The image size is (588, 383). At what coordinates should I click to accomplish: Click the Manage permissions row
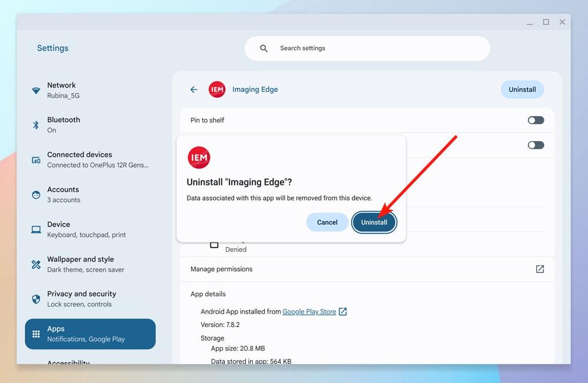(367, 269)
